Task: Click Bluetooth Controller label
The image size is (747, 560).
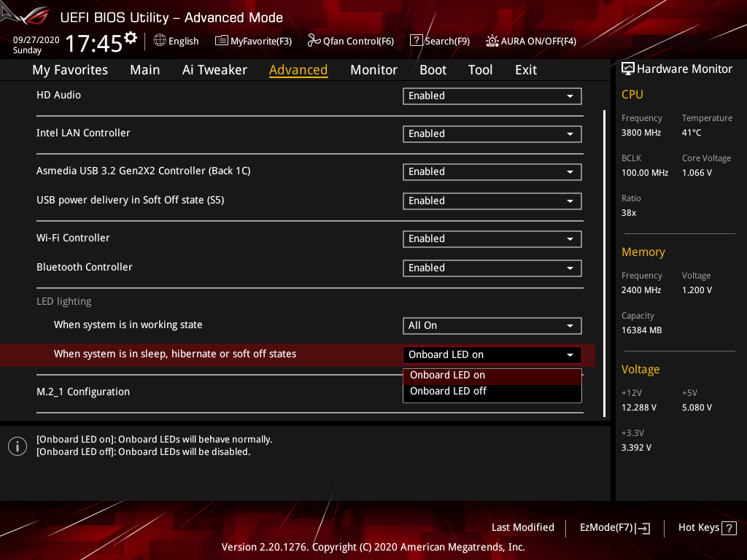Action: tap(85, 267)
